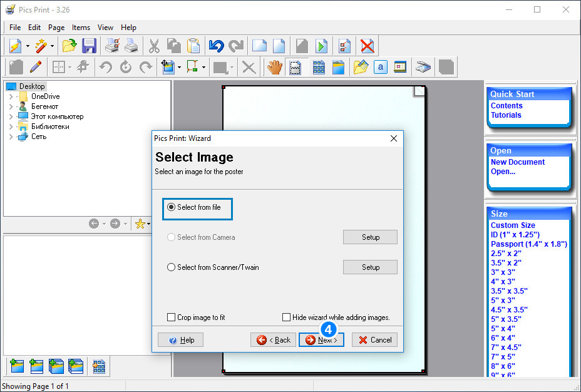The width and height of the screenshot is (581, 392).
Task: Click the open folder icon in toolbar
Action: pos(69,46)
